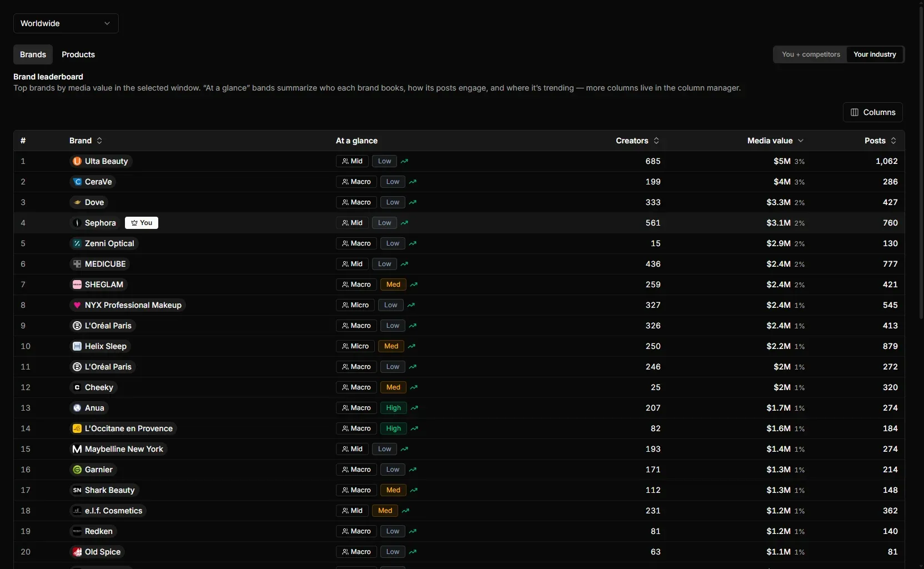Click the Anua logo icon

pos(77,408)
